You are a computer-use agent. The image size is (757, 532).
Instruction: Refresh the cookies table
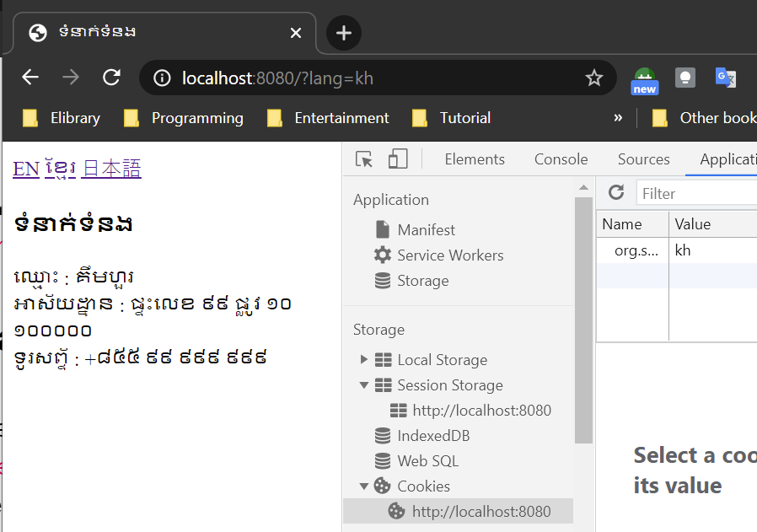click(616, 193)
